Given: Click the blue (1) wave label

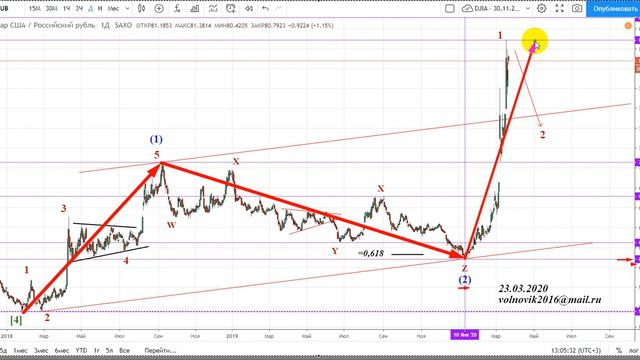Looking at the screenshot, I should pos(156,140).
